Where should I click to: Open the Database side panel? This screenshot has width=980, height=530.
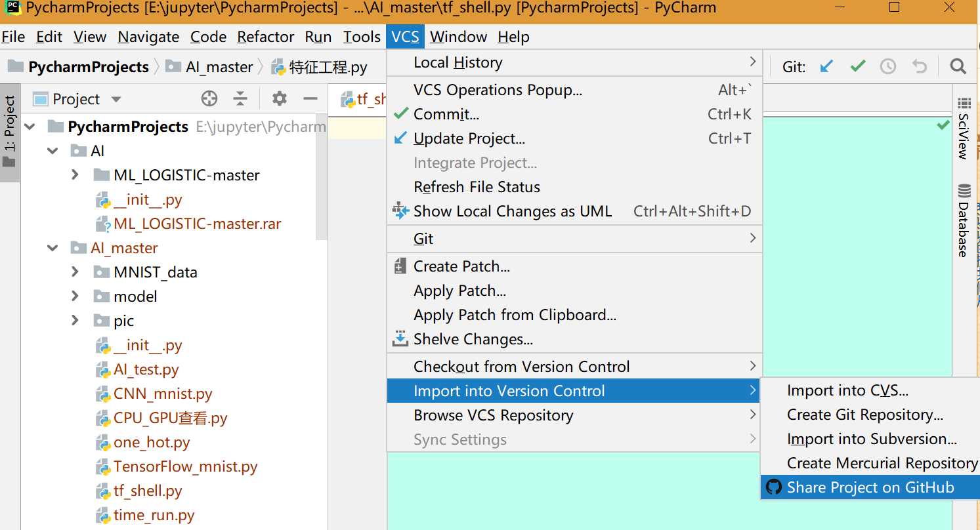tap(964, 221)
